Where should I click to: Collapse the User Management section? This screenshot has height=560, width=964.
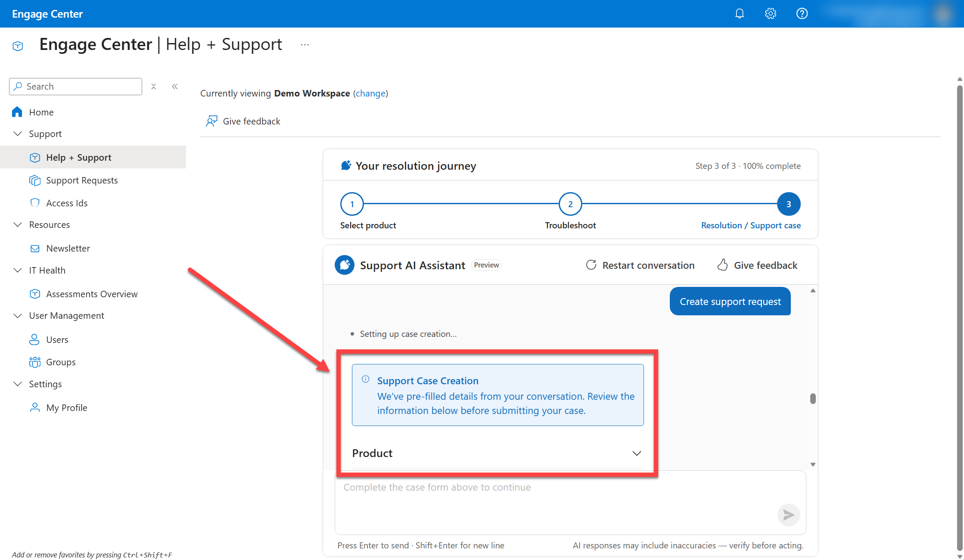[18, 316]
